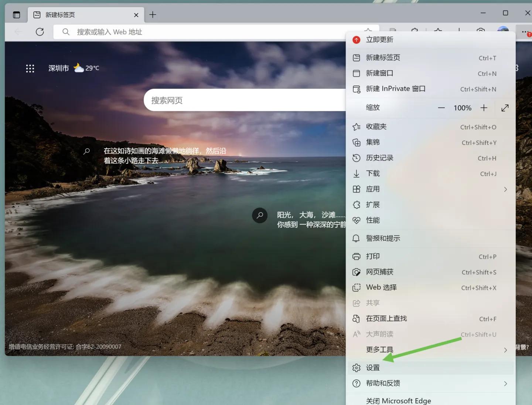
Task: Open the Favorites star toolbar icon
Action: click(438, 32)
